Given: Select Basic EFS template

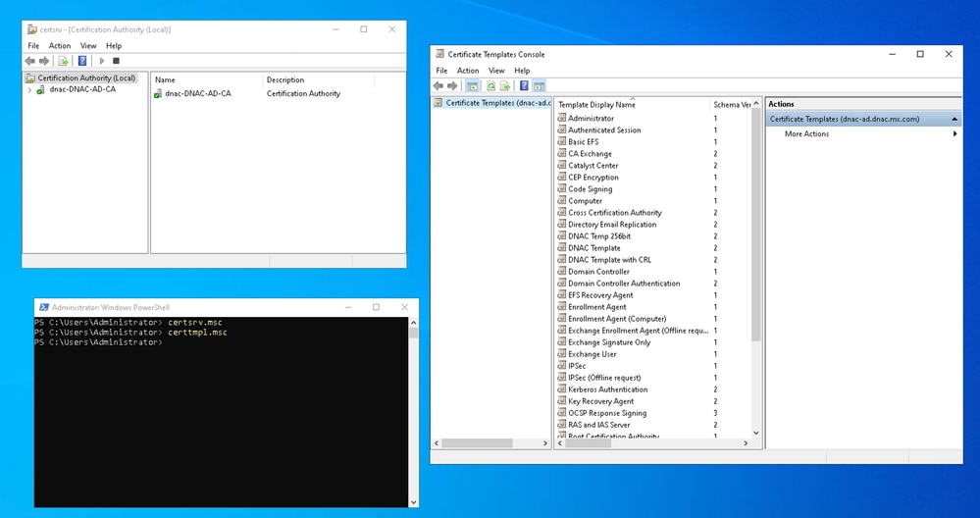Looking at the screenshot, I should pos(583,142).
